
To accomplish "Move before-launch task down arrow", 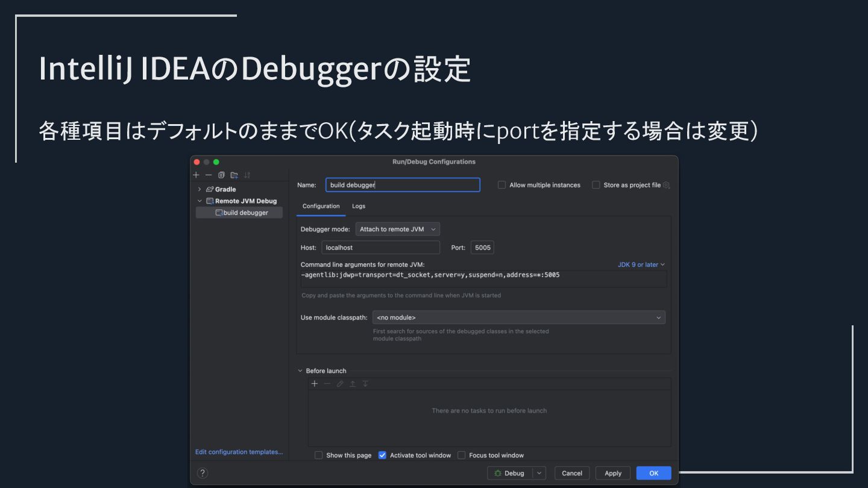I will pyautogui.click(x=365, y=384).
